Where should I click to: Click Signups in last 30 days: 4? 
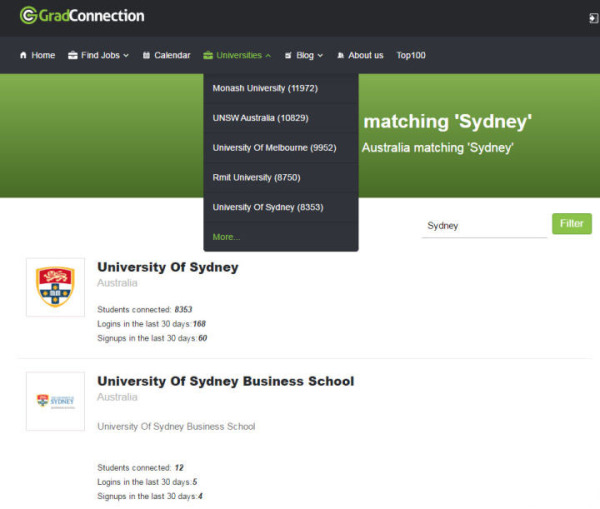click(150, 496)
